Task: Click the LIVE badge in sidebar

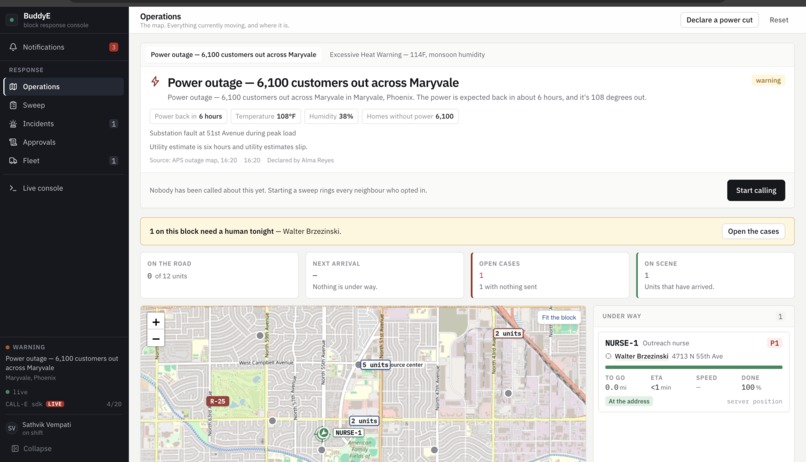Action: point(55,404)
